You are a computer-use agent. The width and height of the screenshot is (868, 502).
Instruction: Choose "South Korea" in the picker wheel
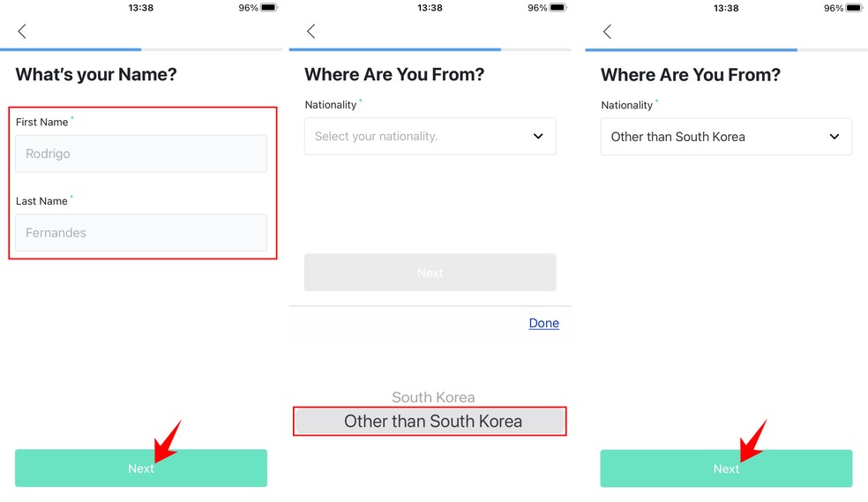433,398
